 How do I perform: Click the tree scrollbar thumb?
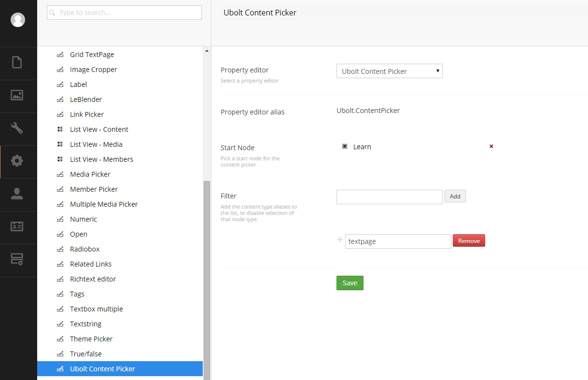pyautogui.click(x=207, y=280)
